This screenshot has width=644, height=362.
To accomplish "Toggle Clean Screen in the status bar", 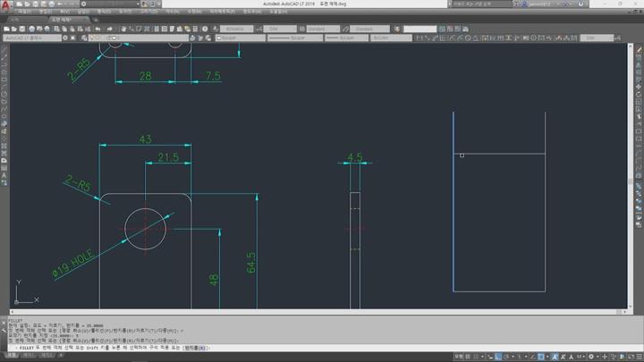I will (x=631, y=357).
